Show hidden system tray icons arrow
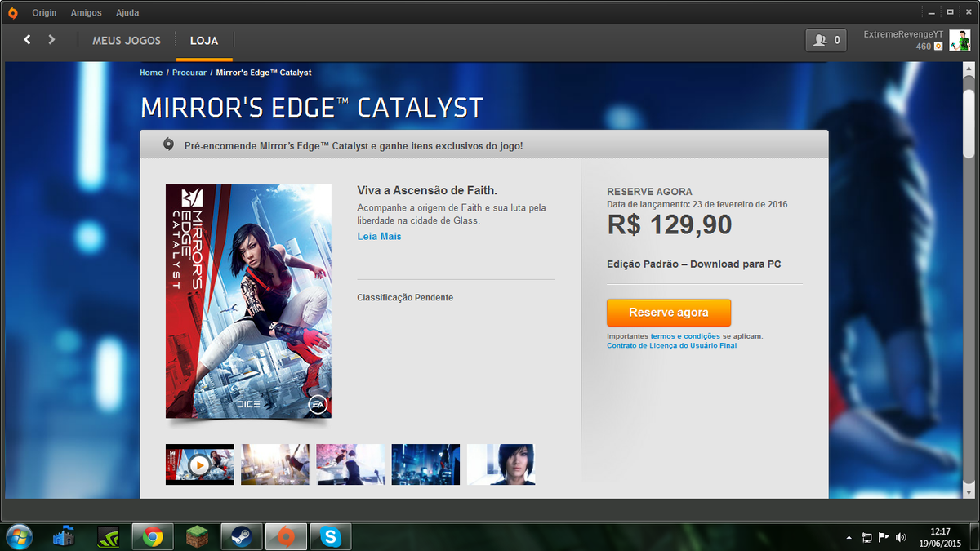This screenshot has height=551, width=980. [849, 537]
